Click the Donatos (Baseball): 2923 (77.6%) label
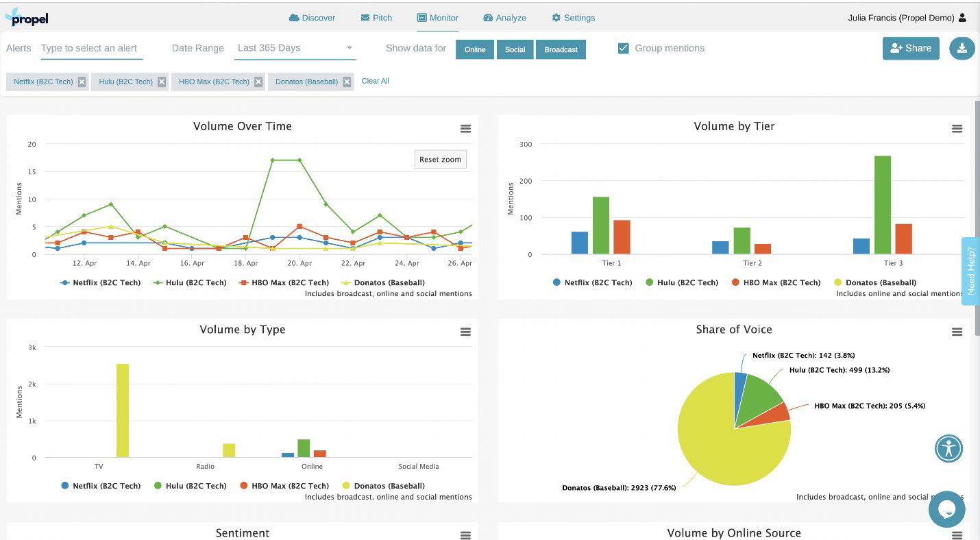 tap(619, 488)
